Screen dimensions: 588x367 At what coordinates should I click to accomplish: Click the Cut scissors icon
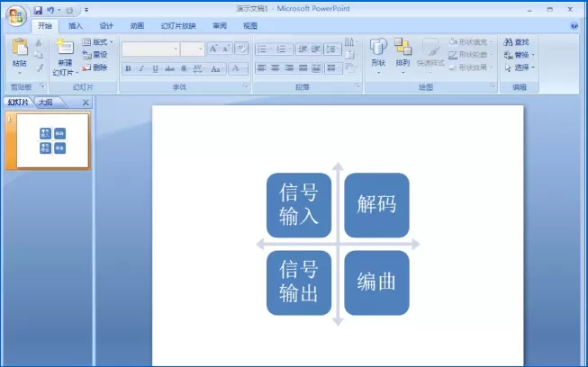coord(39,42)
